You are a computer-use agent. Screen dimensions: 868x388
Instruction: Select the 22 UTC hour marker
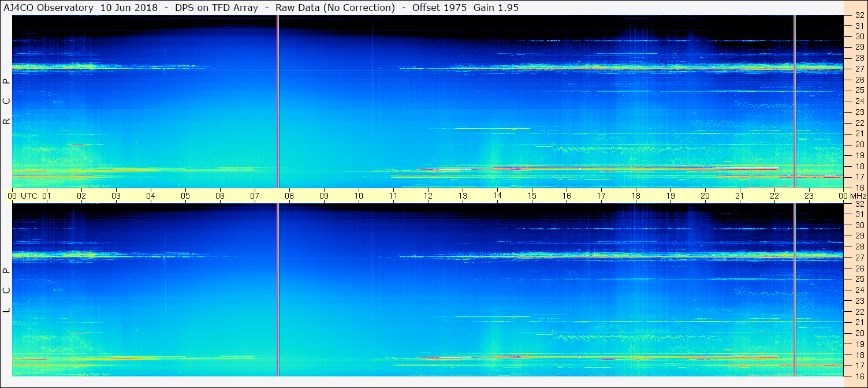pyautogui.click(x=774, y=196)
